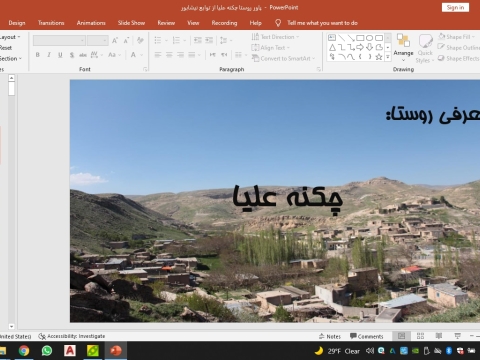Open the Adobe Acrobat taskbar icon
Viewport: 480px width, 360px height.
tap(70, 351)
